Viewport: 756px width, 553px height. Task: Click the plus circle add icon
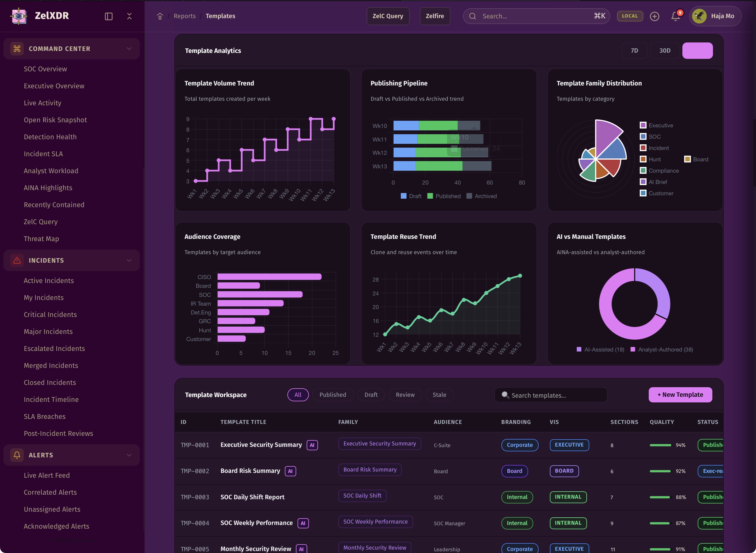pos(654,16)
